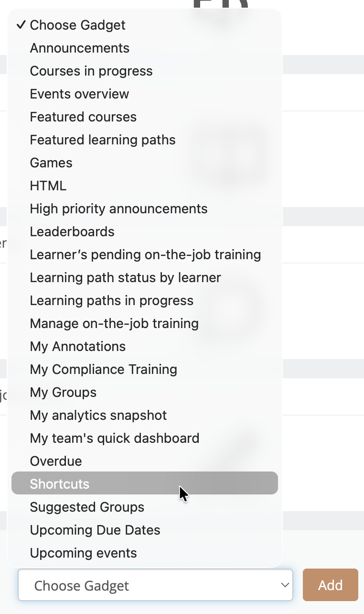Pick My Annotations from the list
The image size is (364, 614).
click(78, 347)
